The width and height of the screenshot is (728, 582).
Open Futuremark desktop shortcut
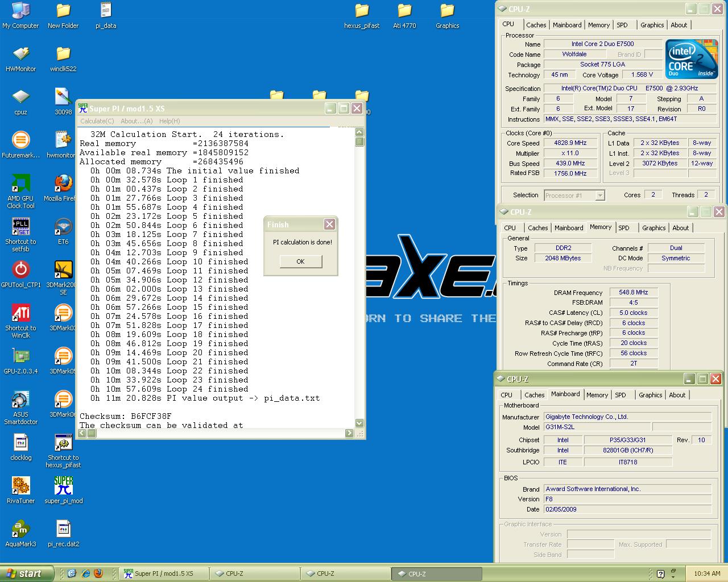(20, 145)
